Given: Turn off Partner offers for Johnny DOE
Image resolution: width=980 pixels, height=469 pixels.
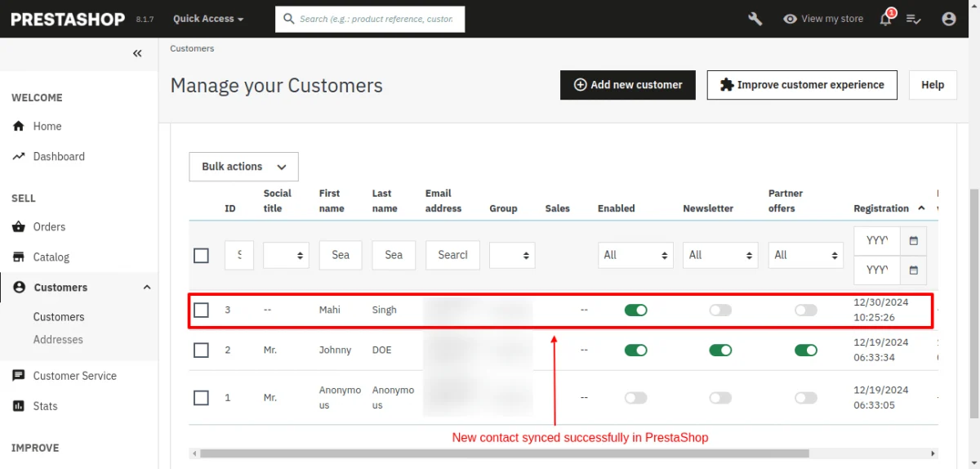Looking at the screenshot, I should [805, 350].
